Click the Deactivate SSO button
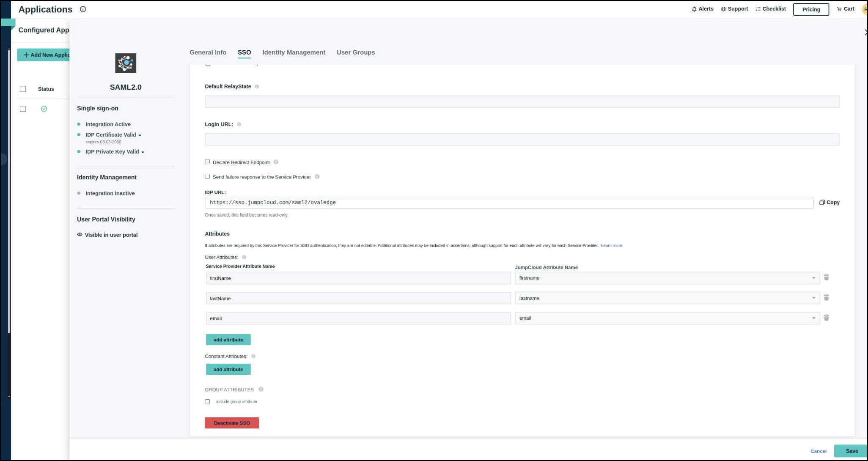Screen dimensions: 868x461 pyautogui.click(x=231, y=423)
